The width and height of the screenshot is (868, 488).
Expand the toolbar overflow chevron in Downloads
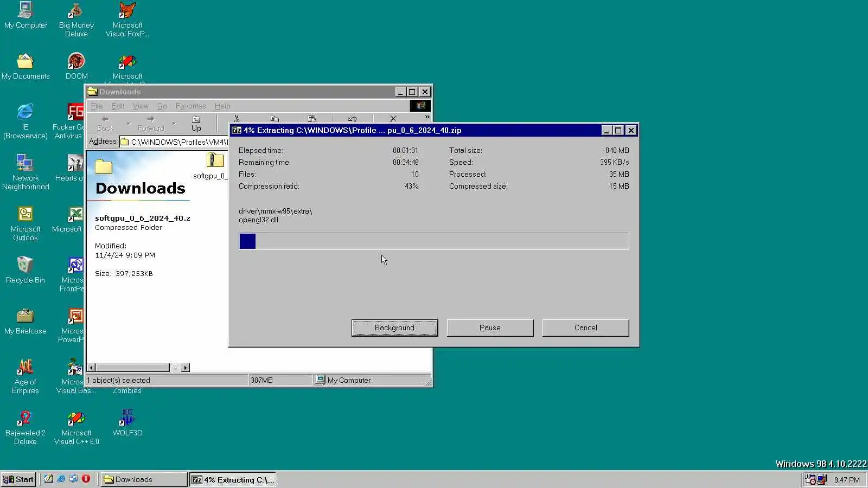(427, 117)
